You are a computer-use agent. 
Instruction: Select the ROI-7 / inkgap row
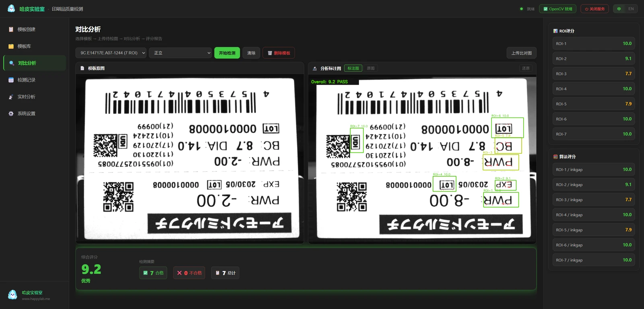[x=594, y=260]
